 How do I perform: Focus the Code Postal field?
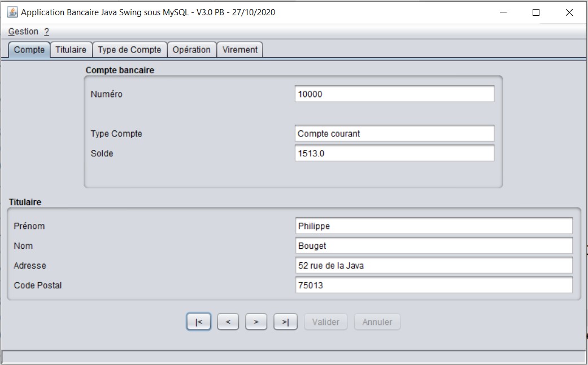(434, 285)
